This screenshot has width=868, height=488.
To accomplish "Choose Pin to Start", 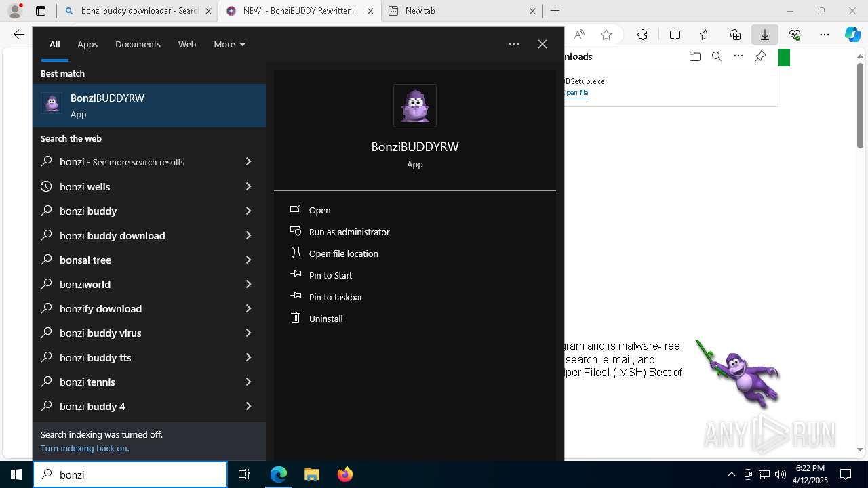I will pos(330,275).
